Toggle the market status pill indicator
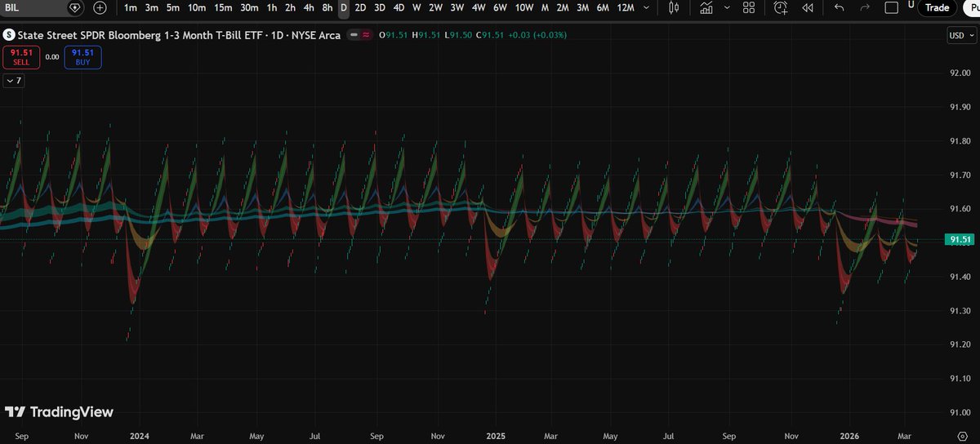Screen dimensions: 980x444 click(360, 35)
